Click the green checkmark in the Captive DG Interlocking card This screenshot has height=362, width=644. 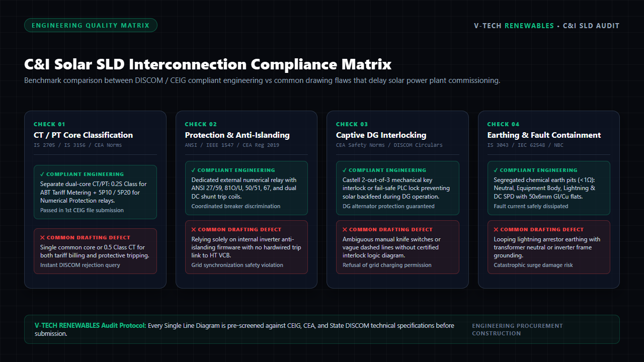click(345, 170)
